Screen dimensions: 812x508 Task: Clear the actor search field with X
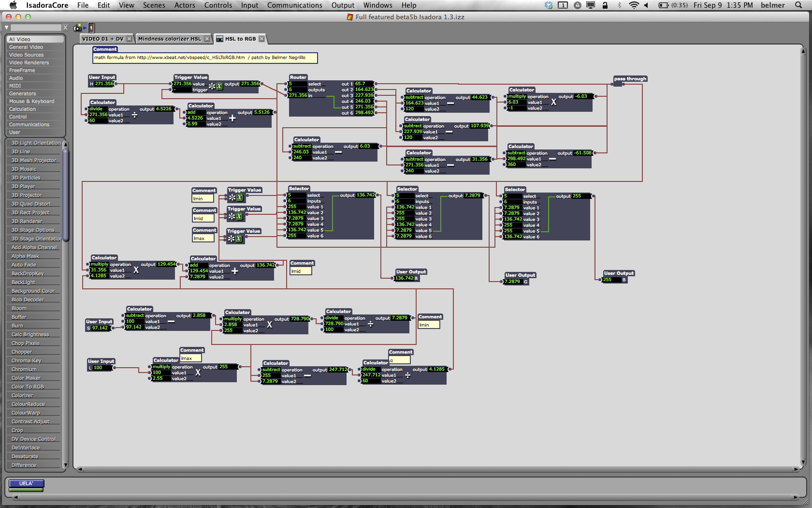66,28
